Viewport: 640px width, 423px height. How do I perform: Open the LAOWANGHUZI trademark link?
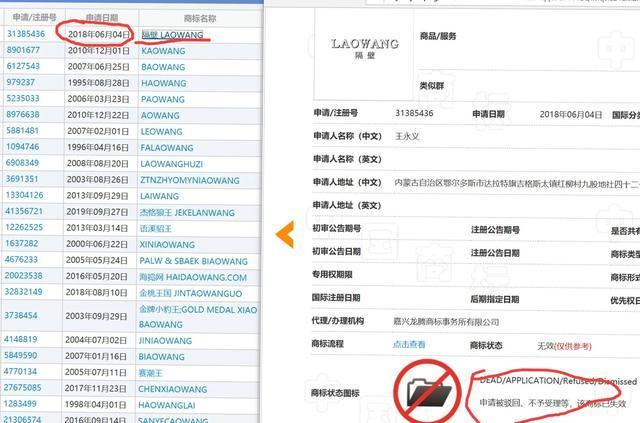171,164
